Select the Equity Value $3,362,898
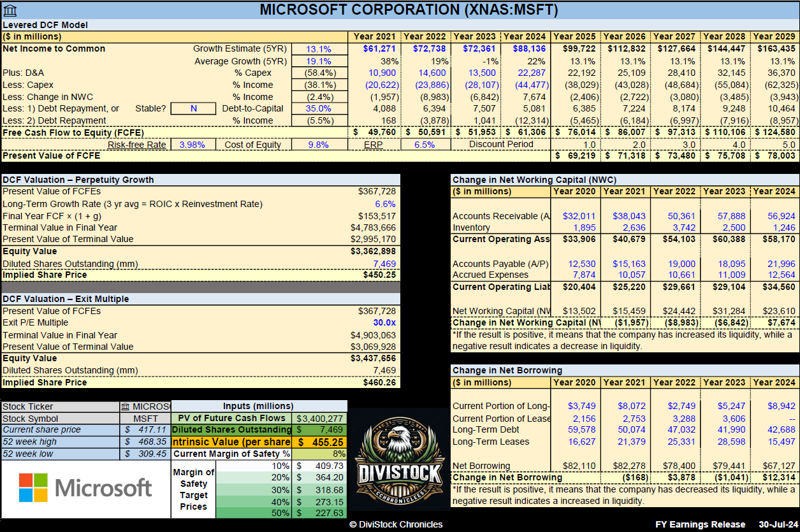This screenshot has width=800, height=532. pos(373,251)
